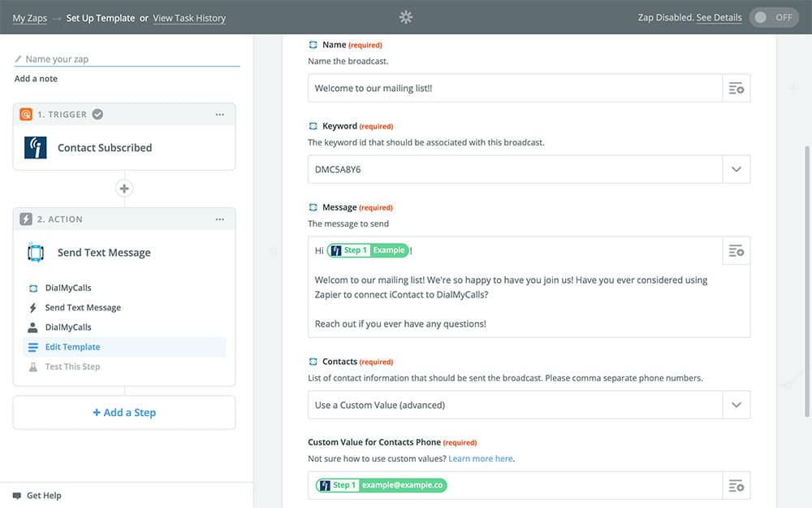Viewport: 812px width, 508px height.
Task: Open insert-field icon for Message field
Action: click(x=736, y=251)
